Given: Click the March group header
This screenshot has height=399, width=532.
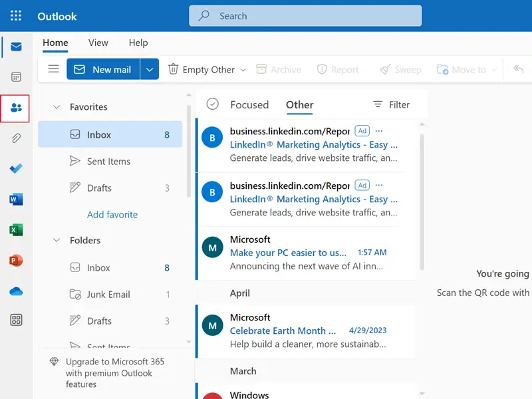Looking at the screenshot, I should point(243,371).
